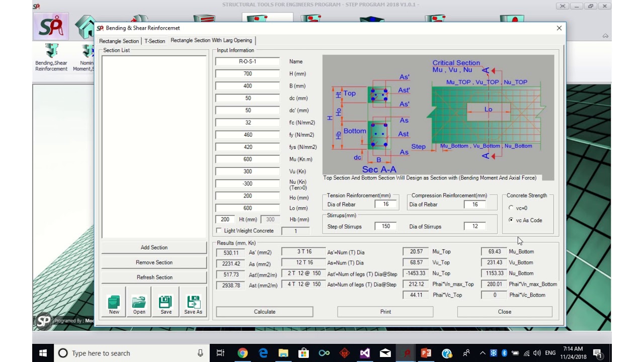Switch to T-Section tab
This screenshot has height=362, width=644.
(x=154, y=41)
